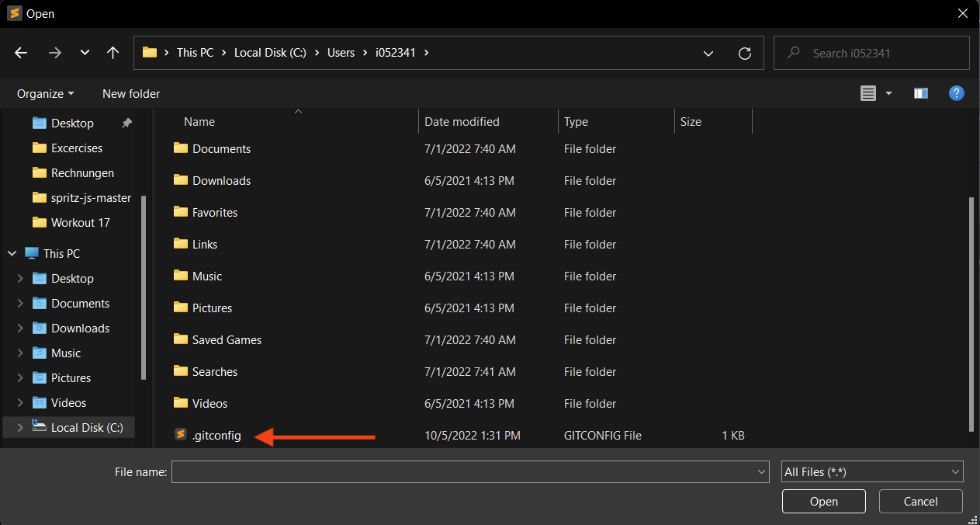Click New folder in the toolbar

tap(131, 93)
